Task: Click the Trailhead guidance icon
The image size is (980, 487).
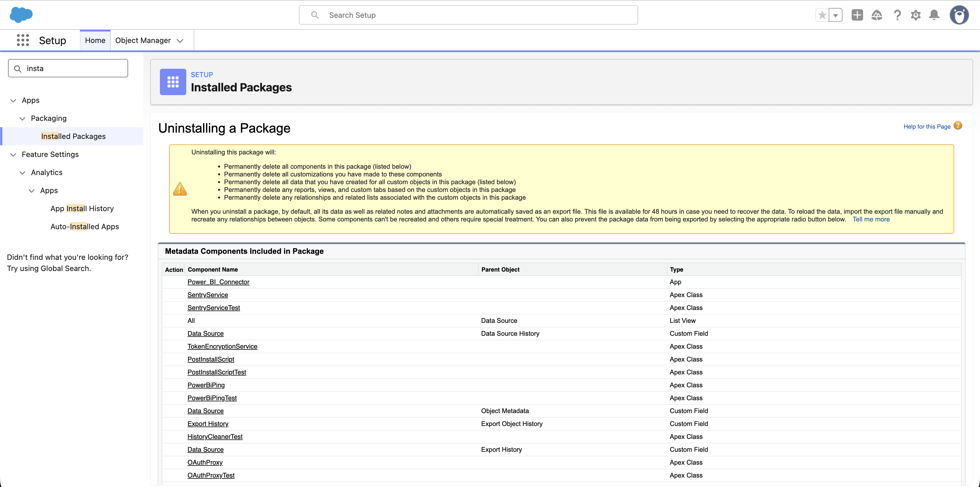Action: tap(877, 15)
